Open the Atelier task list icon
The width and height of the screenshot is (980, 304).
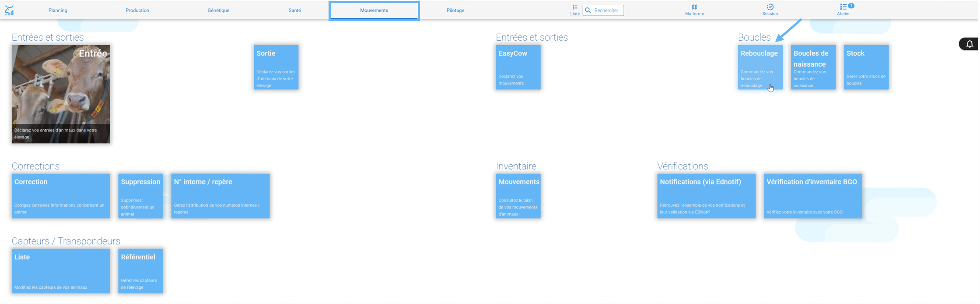pos(843,7)
